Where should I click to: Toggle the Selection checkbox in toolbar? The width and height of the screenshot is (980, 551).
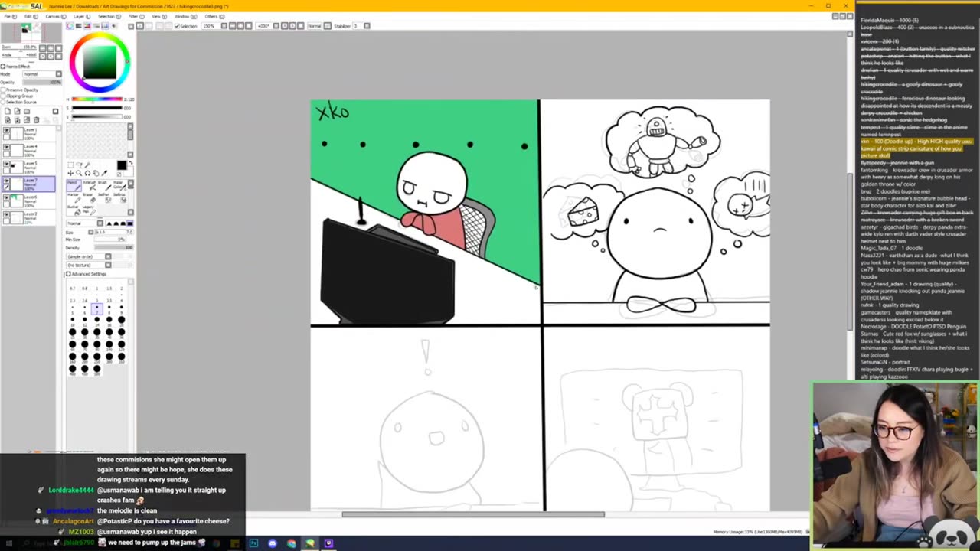178,26
